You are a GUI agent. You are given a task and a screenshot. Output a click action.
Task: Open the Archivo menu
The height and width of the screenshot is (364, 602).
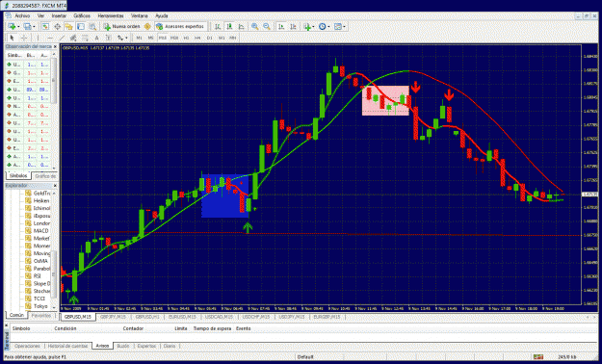22,15
